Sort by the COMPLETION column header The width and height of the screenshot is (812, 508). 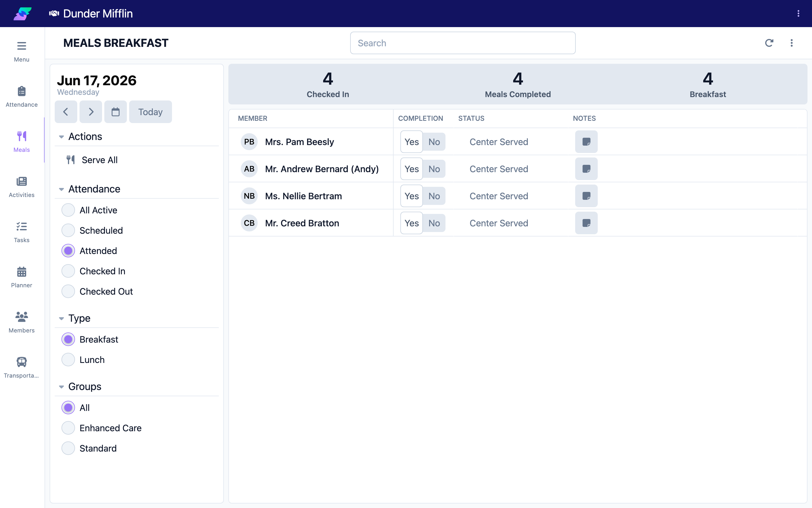pos(420,118)
